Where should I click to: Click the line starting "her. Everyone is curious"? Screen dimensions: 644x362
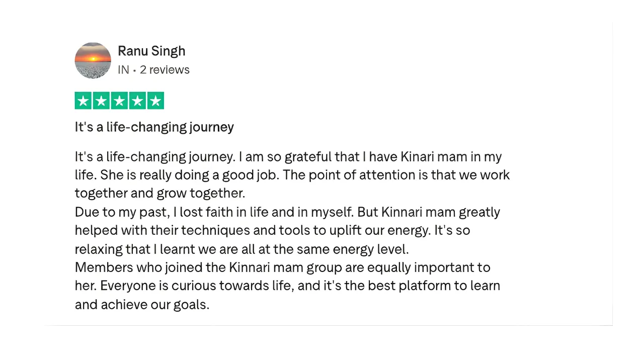(287, 286)
